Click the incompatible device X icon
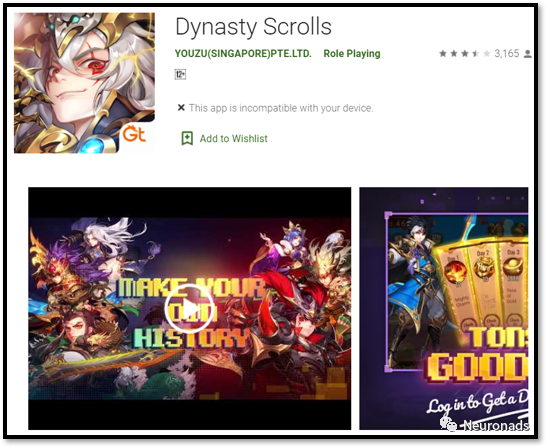Viewport: 547px width, 448px height. click(181, 107)
